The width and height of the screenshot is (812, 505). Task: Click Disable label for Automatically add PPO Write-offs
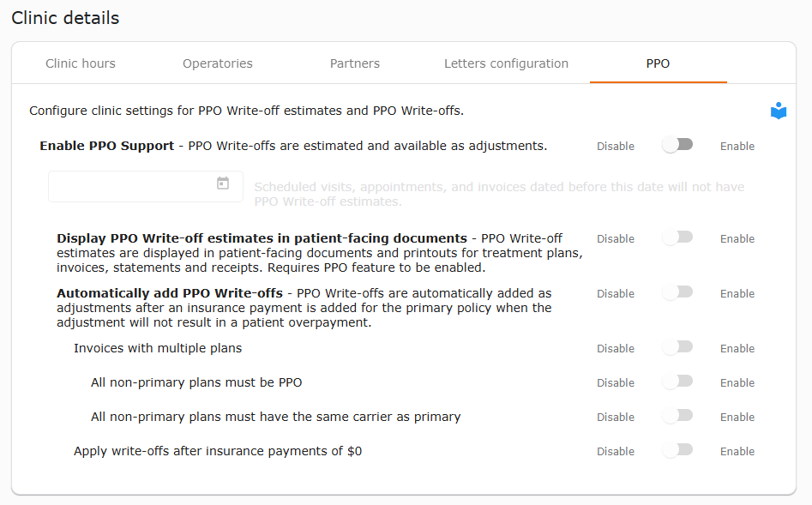click(x=615, y=294)
